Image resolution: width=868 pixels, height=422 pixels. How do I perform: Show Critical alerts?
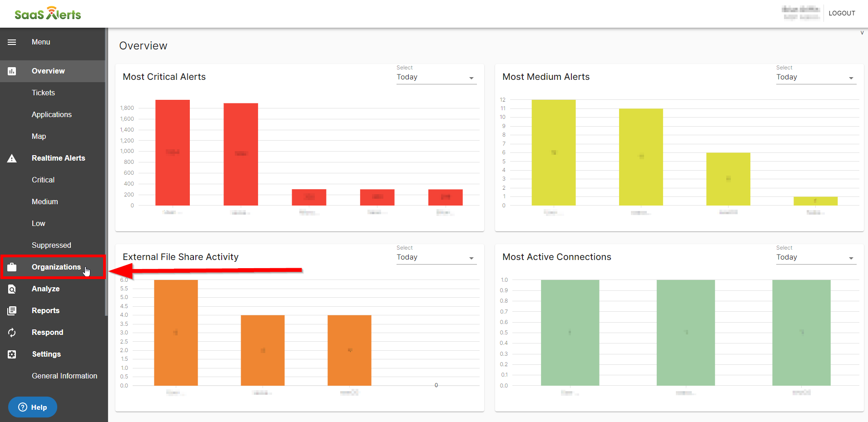click(53, 180)
